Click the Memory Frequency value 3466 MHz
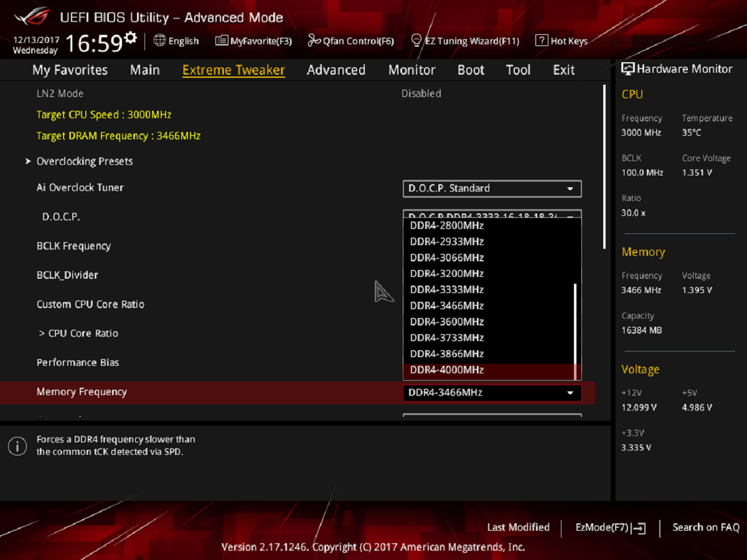 (x=641, y=290)
